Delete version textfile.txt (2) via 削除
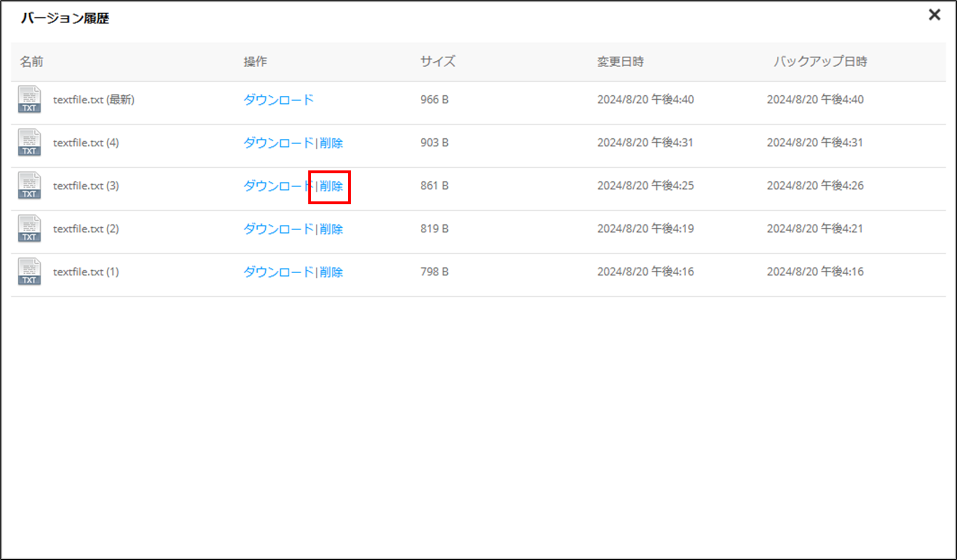The height and width of the screenshot is (560, 957). [x=331, y=229]
